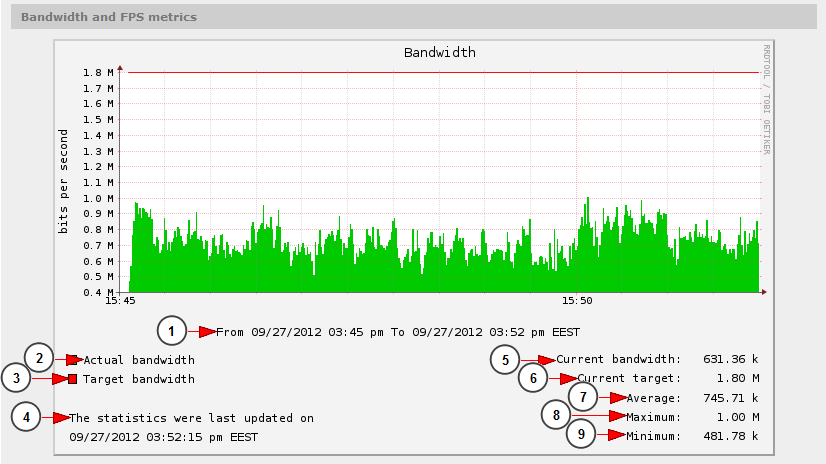Click the bits per second axis title

click(63, 182)
